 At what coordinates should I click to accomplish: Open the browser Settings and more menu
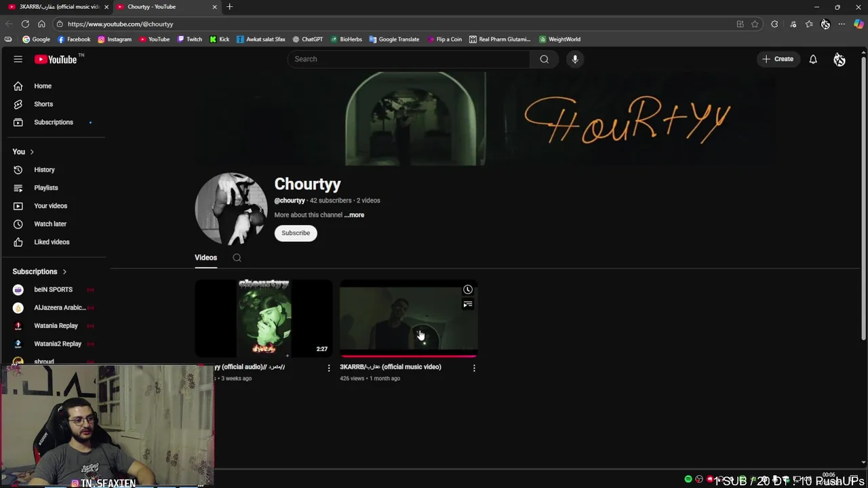point(842,24)
